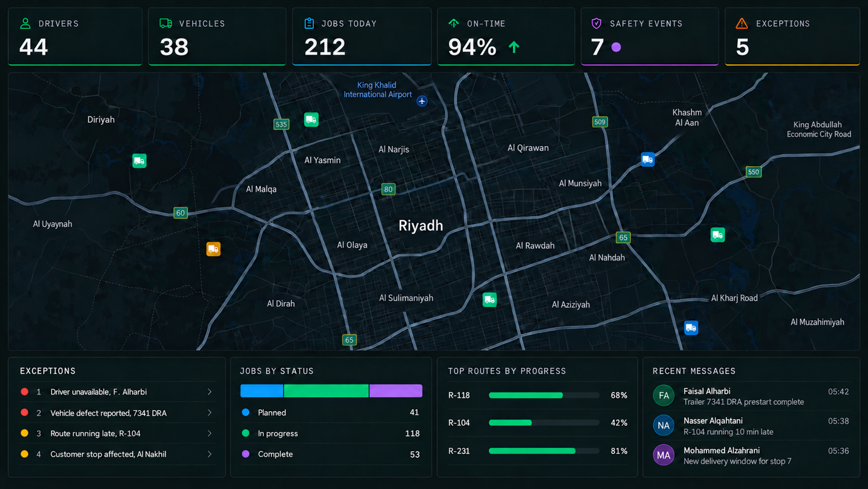
Task: Click the Riyadh city label on map
Action: pos(420,226)
